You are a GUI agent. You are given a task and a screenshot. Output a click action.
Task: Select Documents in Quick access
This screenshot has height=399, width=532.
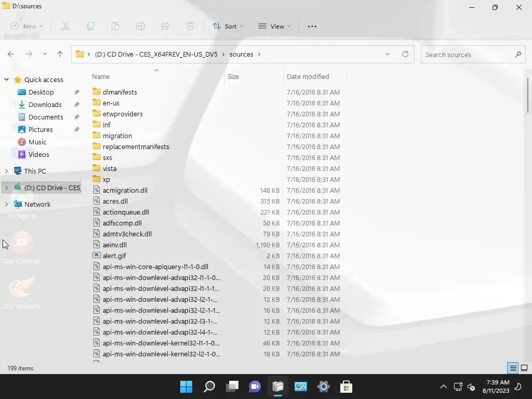[46, 117]
